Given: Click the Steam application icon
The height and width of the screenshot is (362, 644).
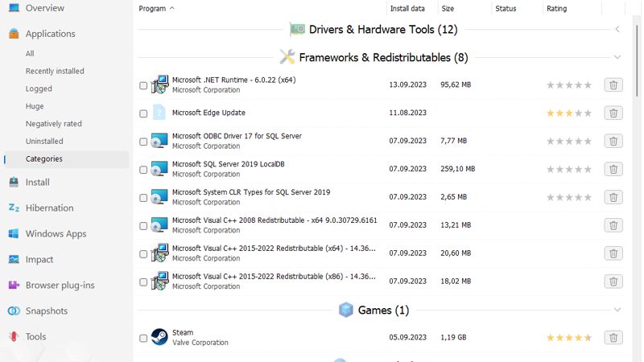Looking at the screenshot, I should 159,337.
